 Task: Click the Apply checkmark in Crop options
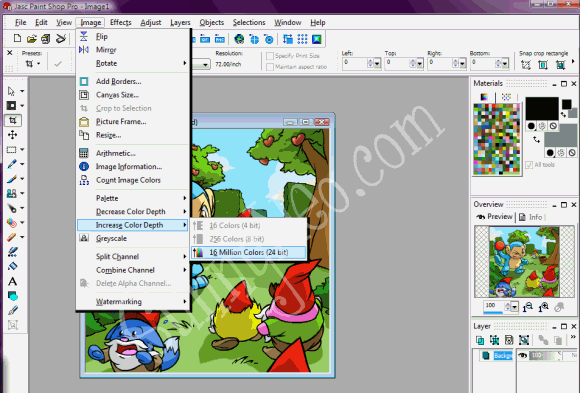point(58,64)
